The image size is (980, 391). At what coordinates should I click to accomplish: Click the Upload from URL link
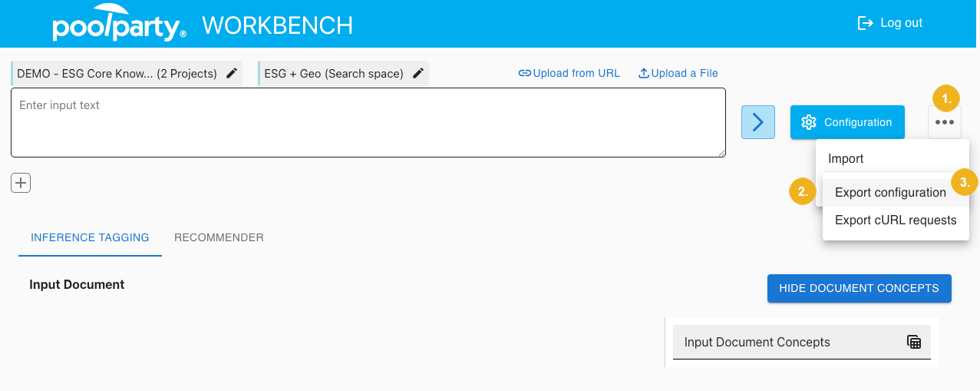tap(569, 73)
